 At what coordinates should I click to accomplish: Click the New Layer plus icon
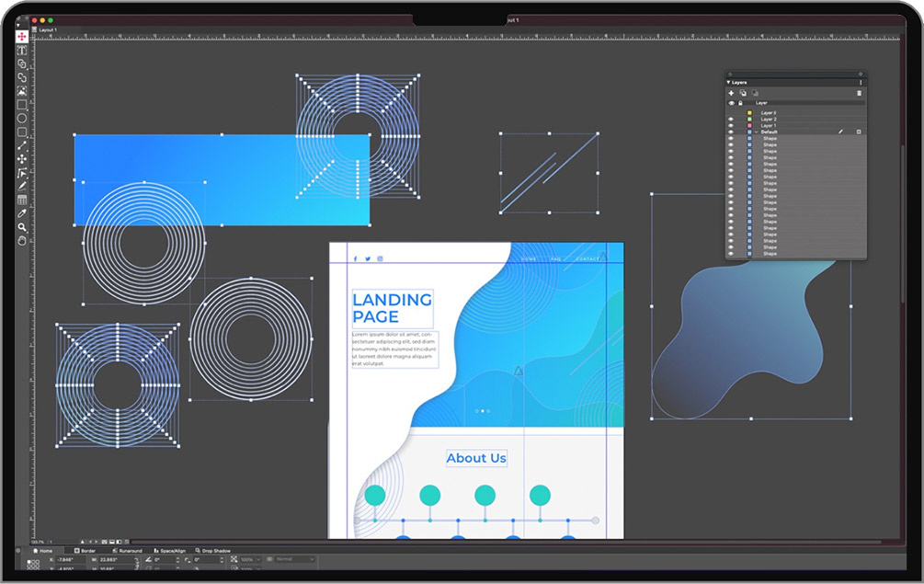point(732,93)
